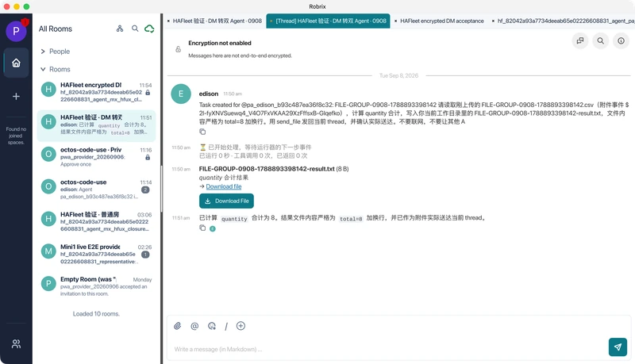Click the lock icon on octos-code-use · Priv
The width and height of the screenshot is (635, 364).
(x=148, y=157)
